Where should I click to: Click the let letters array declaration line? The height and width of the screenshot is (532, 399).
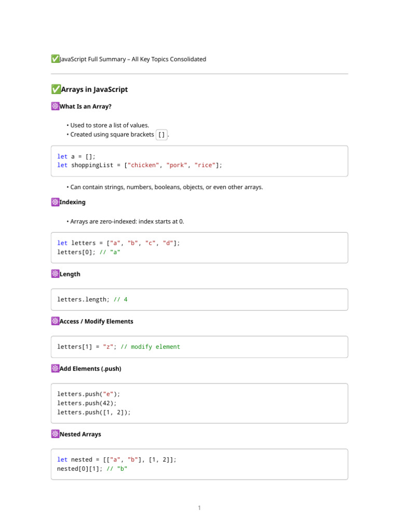coord(118,243)
